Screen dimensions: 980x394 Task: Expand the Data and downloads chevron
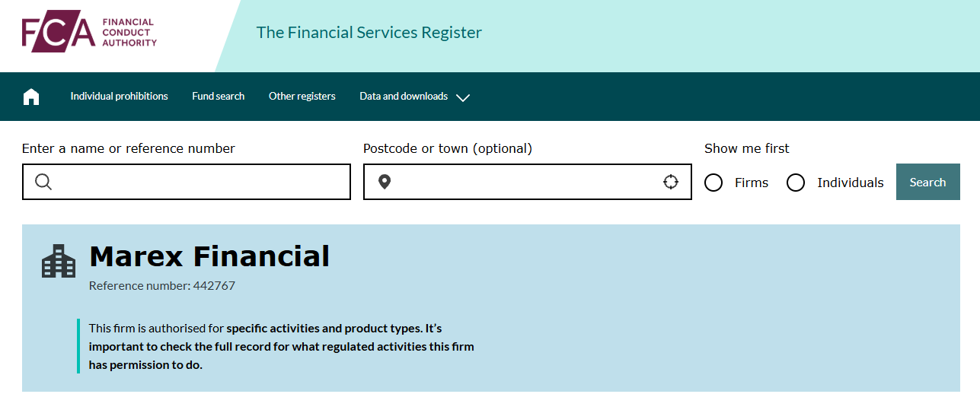pyautogui.click(x=463, y=97)
